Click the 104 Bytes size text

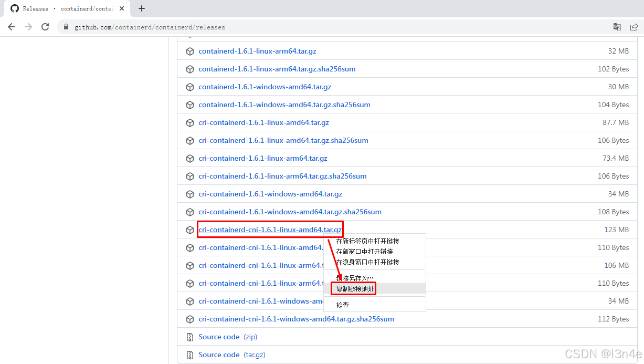pyautogui.click(x=613, y=105)
